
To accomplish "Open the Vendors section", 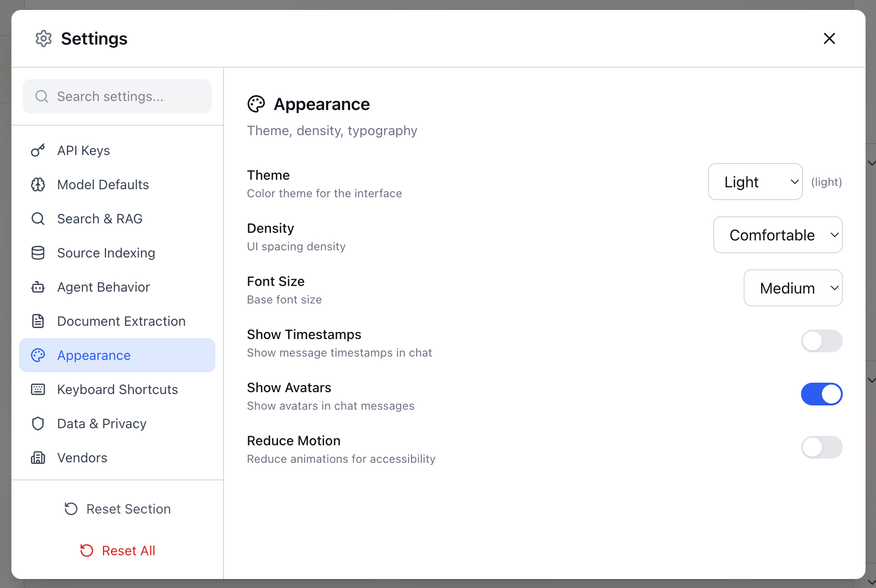I will coord(82,458).
